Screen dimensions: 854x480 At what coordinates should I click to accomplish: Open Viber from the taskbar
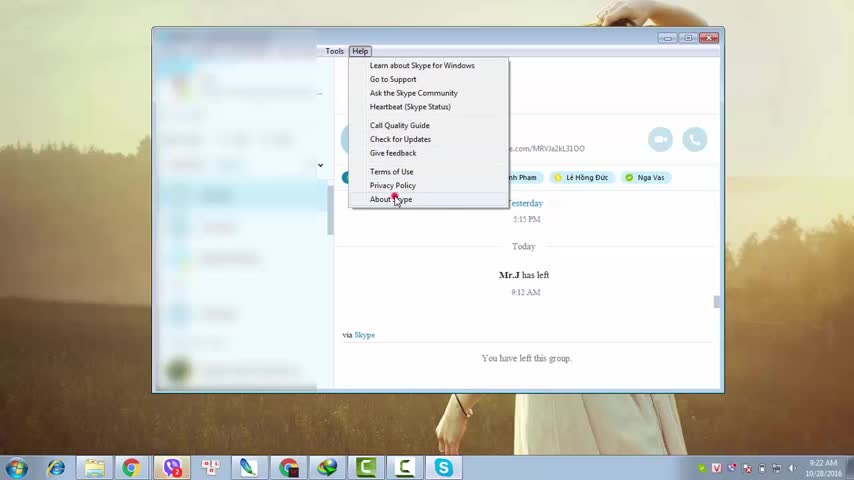click(x=172, y=467)
